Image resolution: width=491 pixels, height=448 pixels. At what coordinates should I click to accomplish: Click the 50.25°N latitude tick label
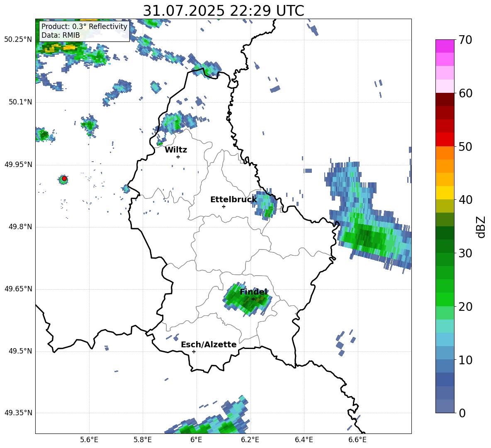tap(18, 40)
